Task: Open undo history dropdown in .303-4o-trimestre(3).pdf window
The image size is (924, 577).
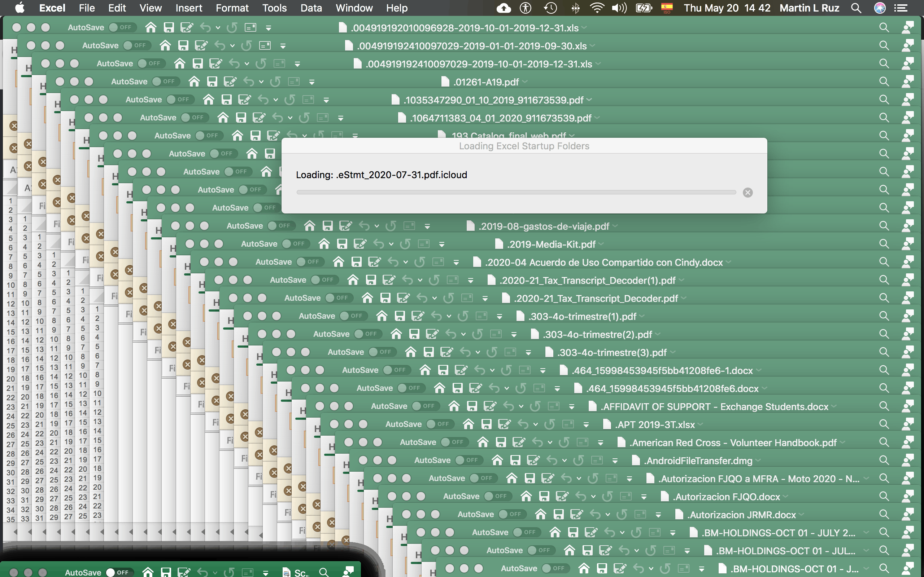Action: click(478, 352)
